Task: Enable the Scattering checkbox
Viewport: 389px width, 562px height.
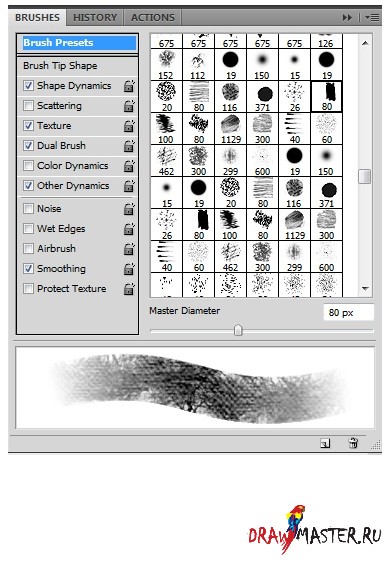Action: tap(28, 106)
